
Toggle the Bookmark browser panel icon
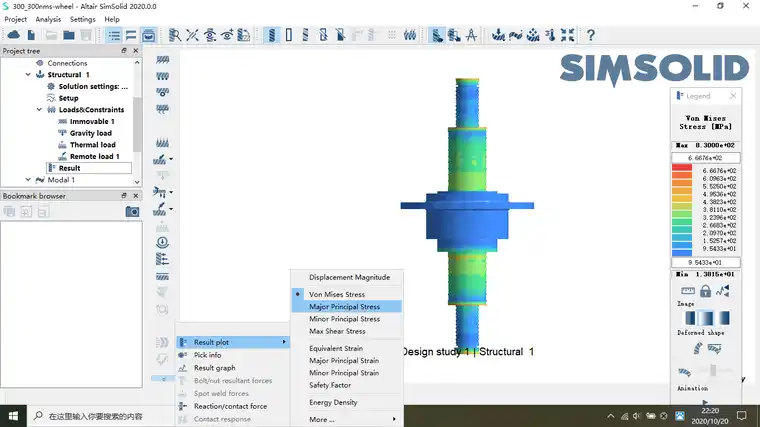149,35
